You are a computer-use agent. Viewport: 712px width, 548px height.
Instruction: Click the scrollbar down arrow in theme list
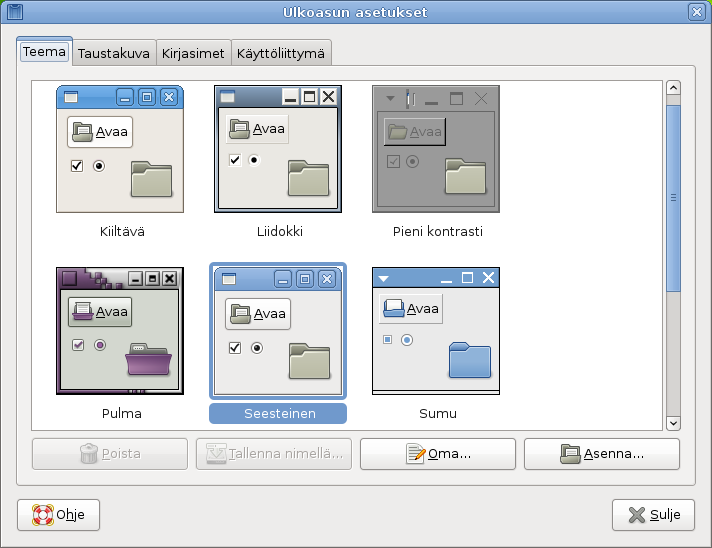click(673, 423)
